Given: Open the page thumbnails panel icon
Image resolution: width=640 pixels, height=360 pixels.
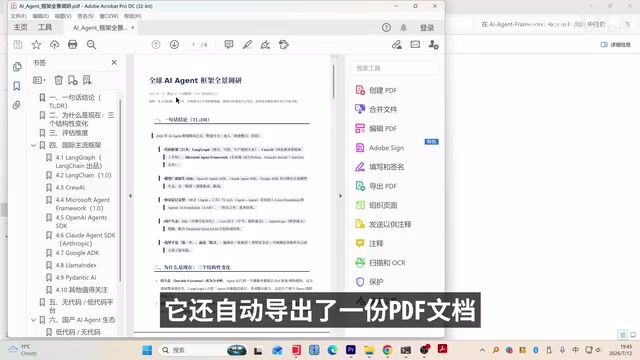Looking at the screenshot, I should point(17,67).
